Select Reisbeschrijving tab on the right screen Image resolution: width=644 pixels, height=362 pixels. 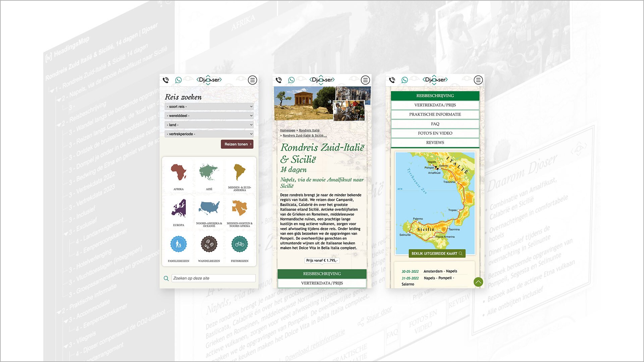pos(435,96)
